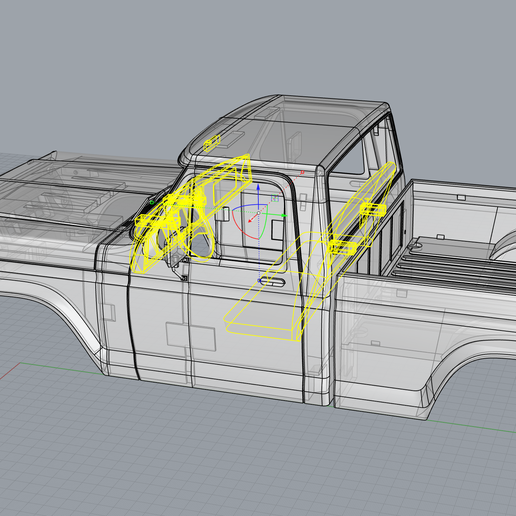
Task: Click the green Y-axis scale handle near windshield
Action: 152,202
